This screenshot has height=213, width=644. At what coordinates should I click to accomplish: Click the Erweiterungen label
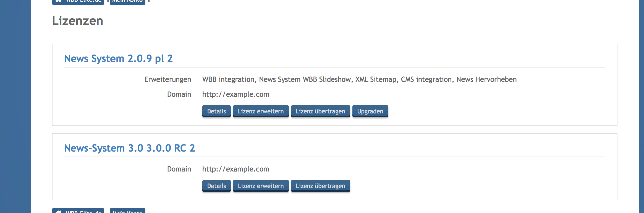167,80
